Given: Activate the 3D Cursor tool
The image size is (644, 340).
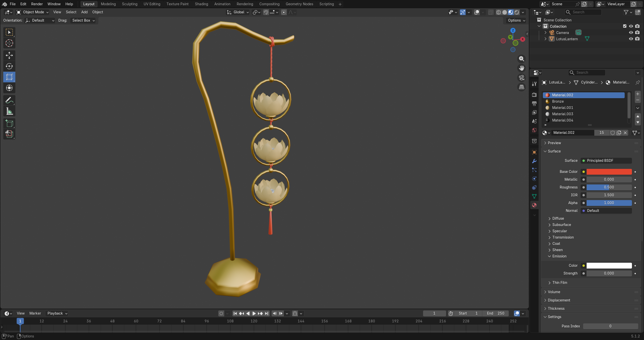Looking at the screenshot, I should 9,43.
